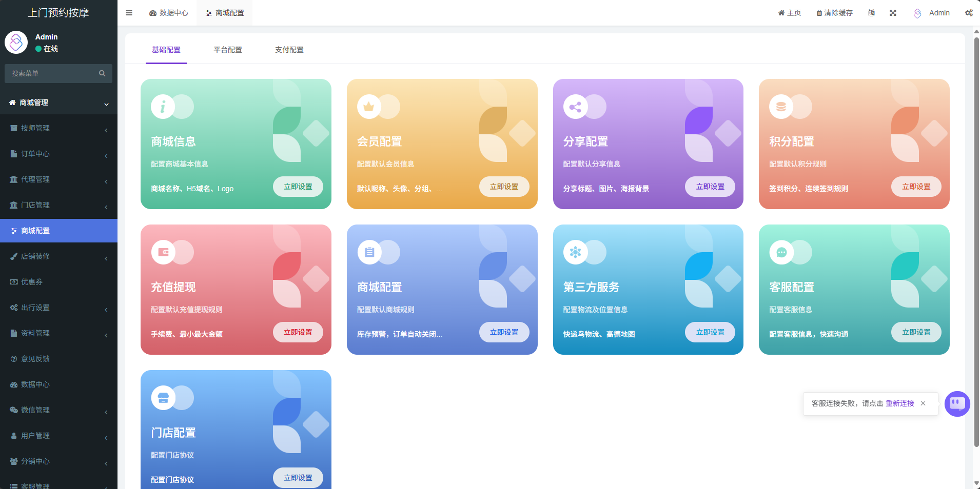This screenshot has height=489, width=980.
Task: Click the 搜索菜单 search input field
Action: click(51, 73)
